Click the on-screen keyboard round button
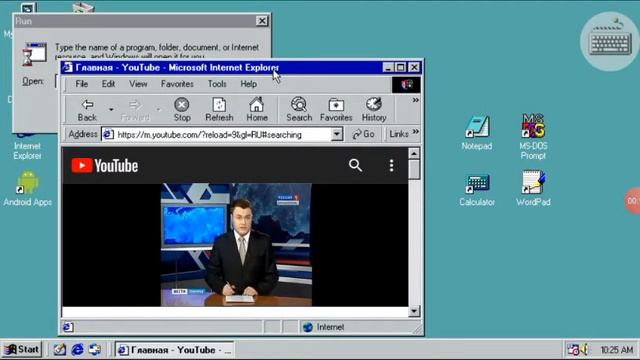Viewport: 640px width, 360px height. click(x=610, y=41)
